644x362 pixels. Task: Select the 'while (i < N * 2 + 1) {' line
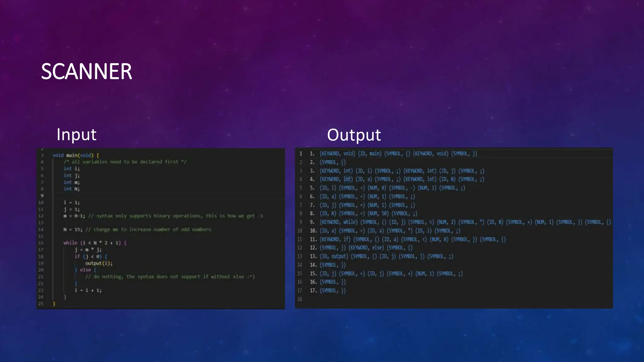95,243
